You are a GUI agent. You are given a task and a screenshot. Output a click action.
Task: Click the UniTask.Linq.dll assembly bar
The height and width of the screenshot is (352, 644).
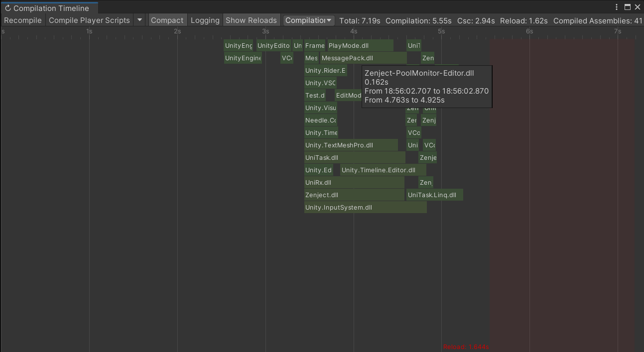coord(434,195)
